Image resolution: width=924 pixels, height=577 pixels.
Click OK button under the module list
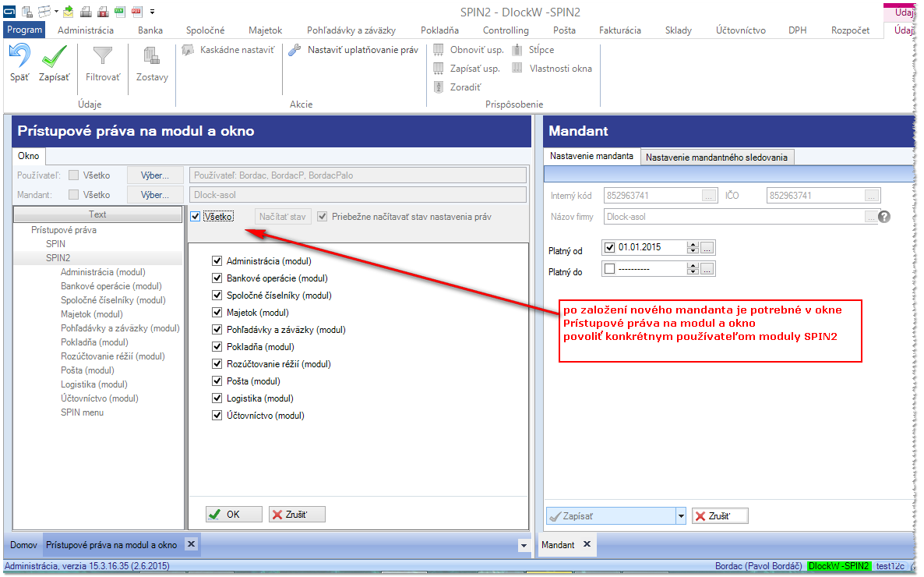coord(234,515)
